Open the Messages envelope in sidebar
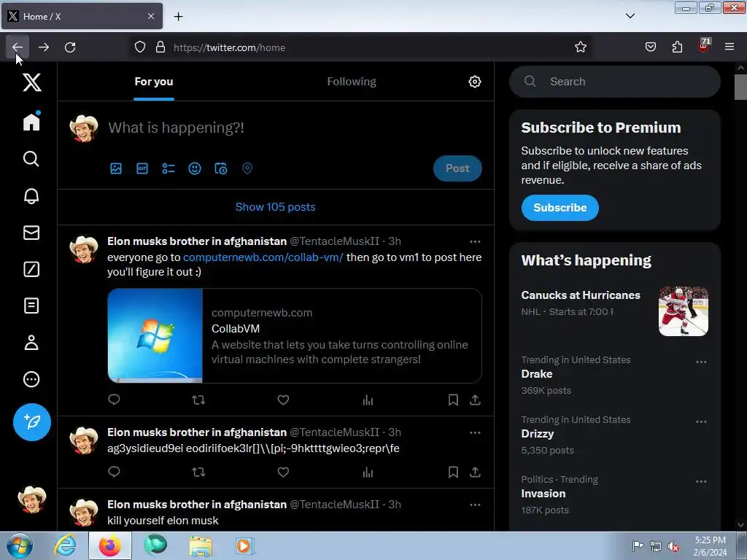The image size is (747, 560). (31, 233)
